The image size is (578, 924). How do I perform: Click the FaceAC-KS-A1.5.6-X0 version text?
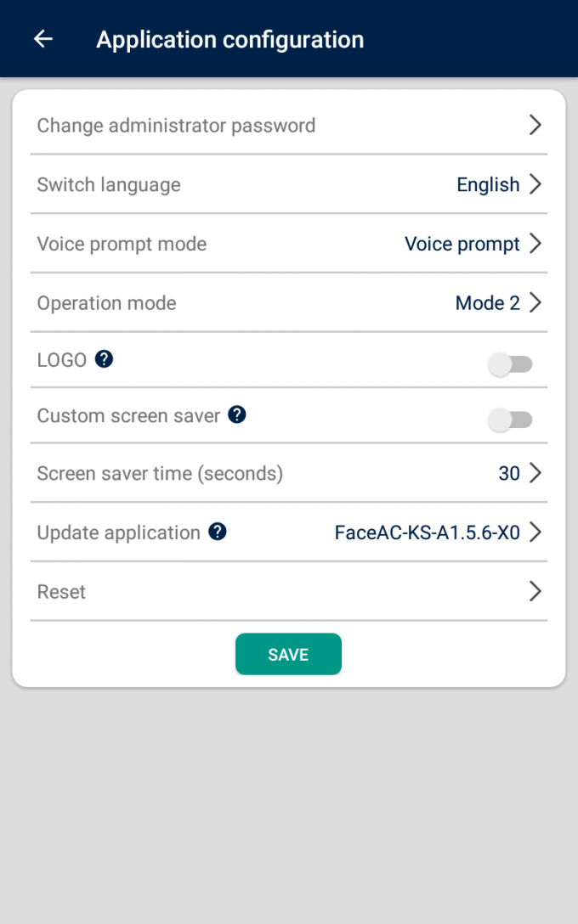point(427,532)
